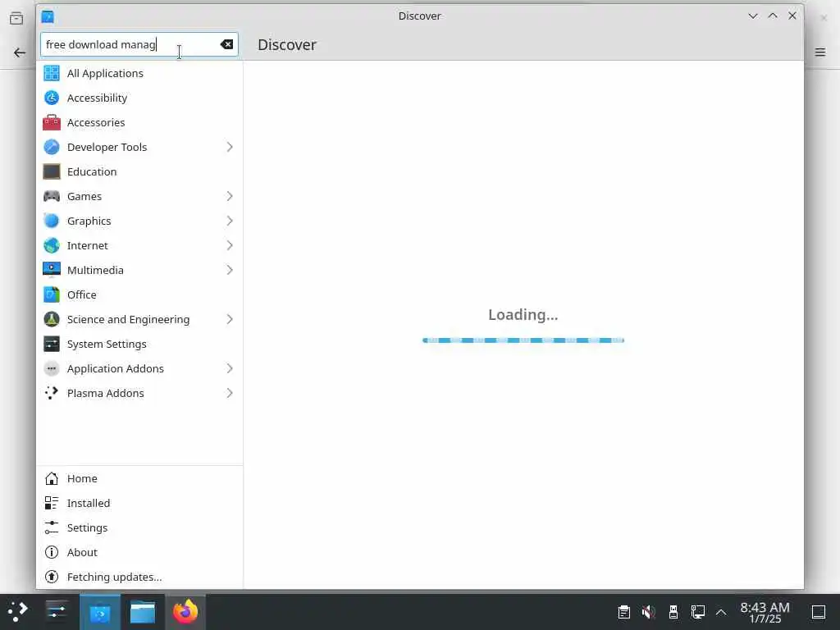This screenshot has width=840, height=630.
Task: Click the Games controller icon
Action: pyautogui.click(x=52, y=196)
